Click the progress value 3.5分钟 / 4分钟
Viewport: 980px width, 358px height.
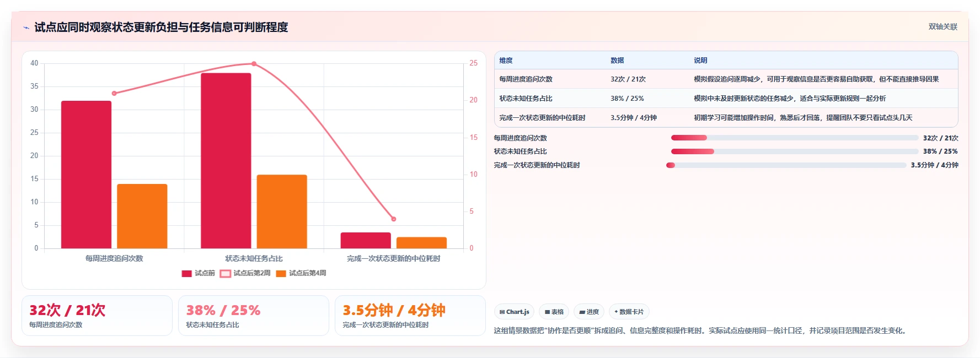[934, 165]
